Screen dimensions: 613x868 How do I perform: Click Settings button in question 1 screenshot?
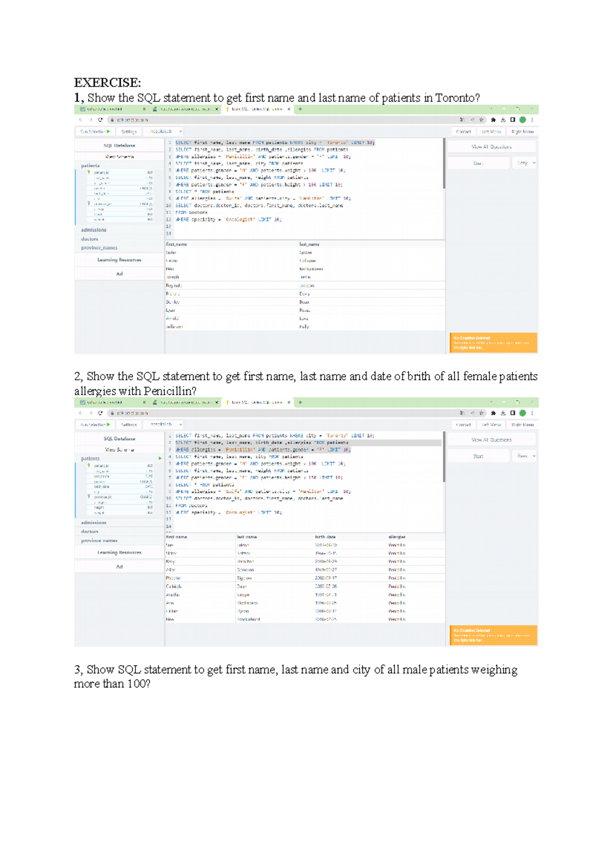[x=129, y=131]
